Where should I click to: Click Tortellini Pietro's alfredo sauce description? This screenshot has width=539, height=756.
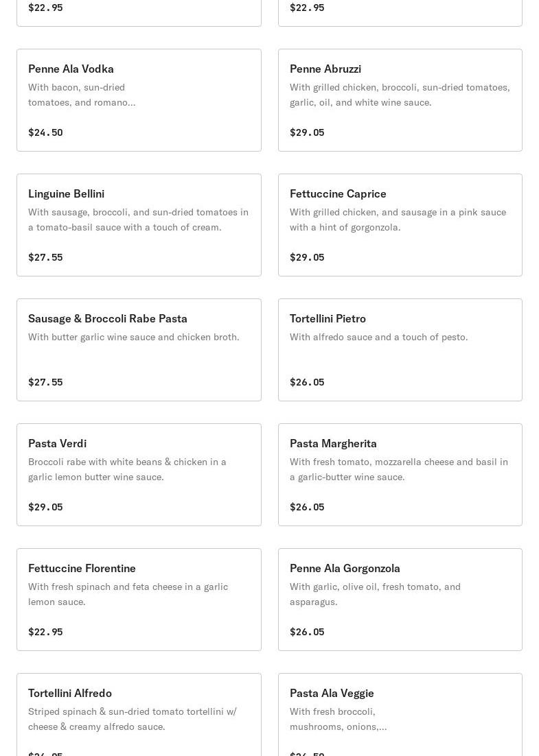tap(378, 337)
